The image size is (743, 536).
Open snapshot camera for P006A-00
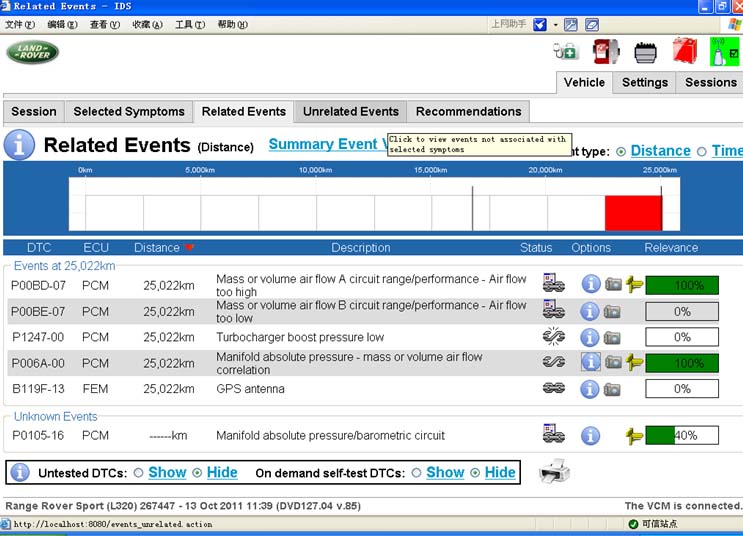point(613,363)
